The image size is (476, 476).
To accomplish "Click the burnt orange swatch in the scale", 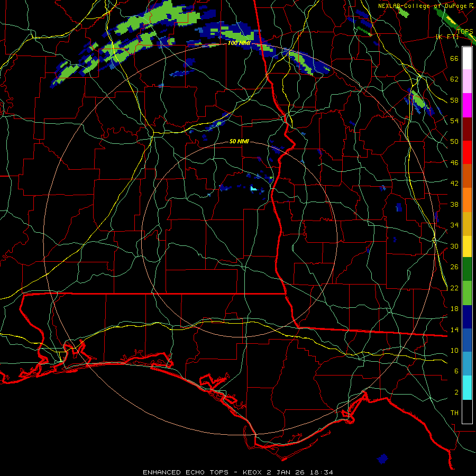I will pos(467,176).
